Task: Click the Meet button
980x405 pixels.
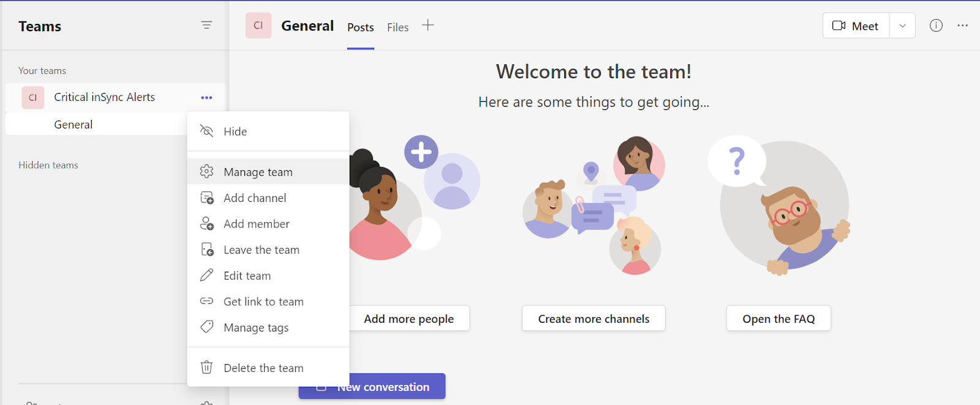Action: click(x=856, y=26)
